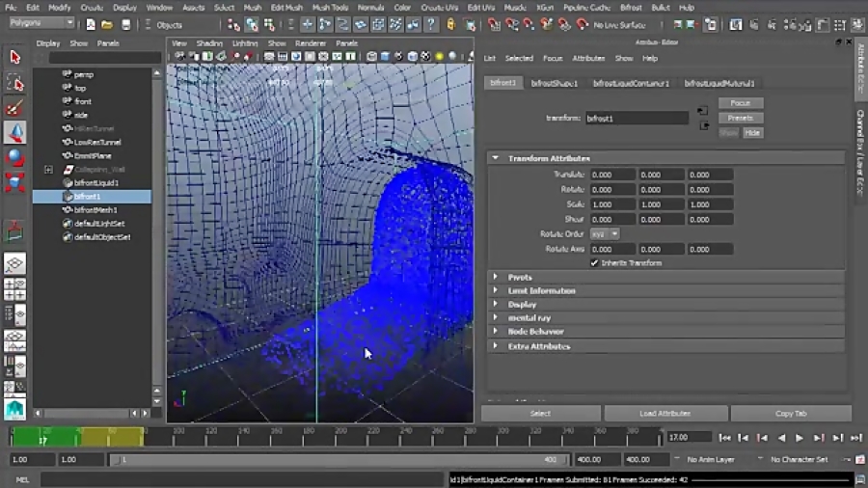Open the Bifrost menu in menu bar
868x488 pixels.
point(631,8)
